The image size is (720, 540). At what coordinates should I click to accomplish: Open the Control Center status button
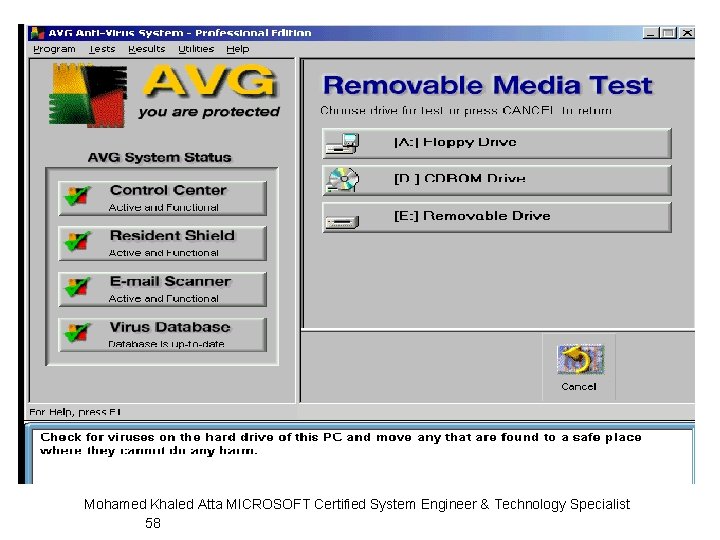162,198
